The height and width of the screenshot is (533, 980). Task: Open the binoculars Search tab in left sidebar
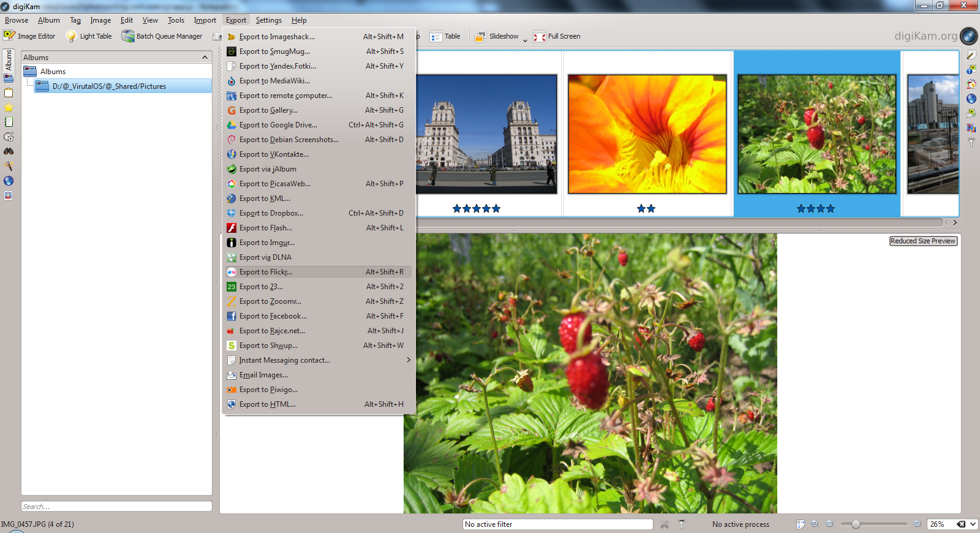[9, 151]
